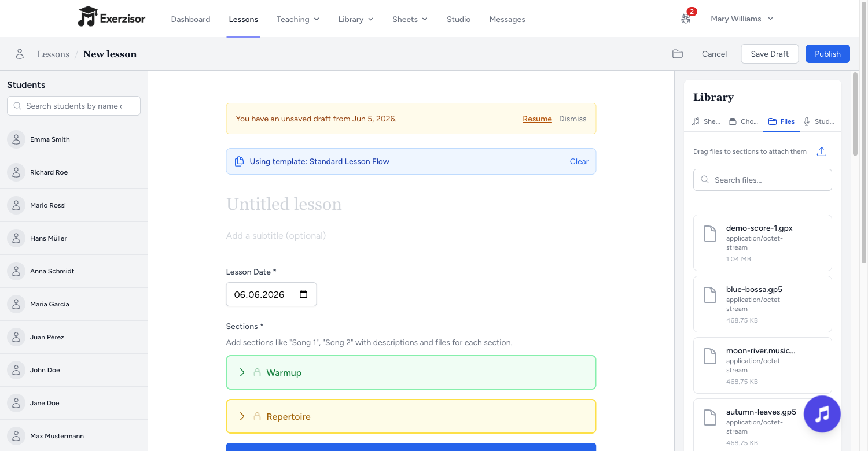Click the Untitled lesson title field
868x451 pixels.
tap(411, 204)
